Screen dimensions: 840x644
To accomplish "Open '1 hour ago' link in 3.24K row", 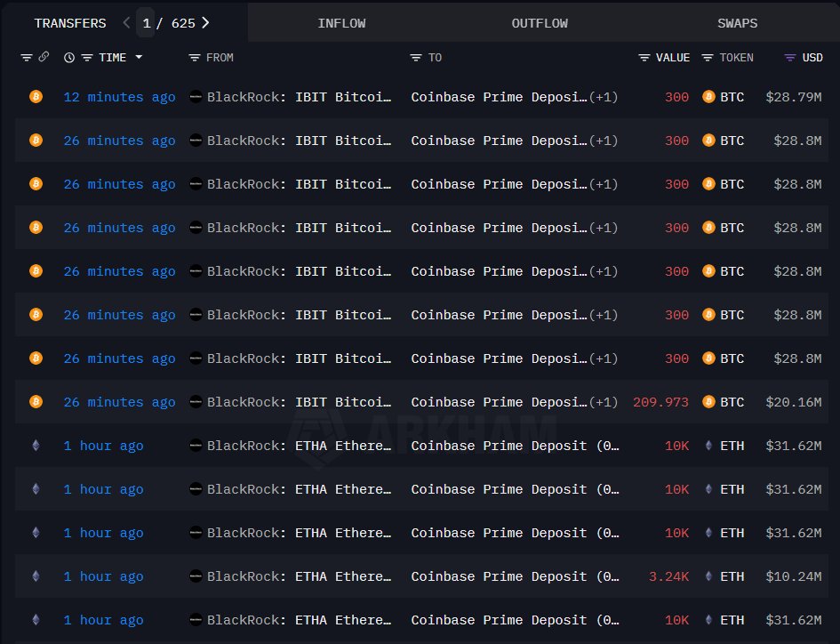I will pyautogui.click(x=103, y=576).
